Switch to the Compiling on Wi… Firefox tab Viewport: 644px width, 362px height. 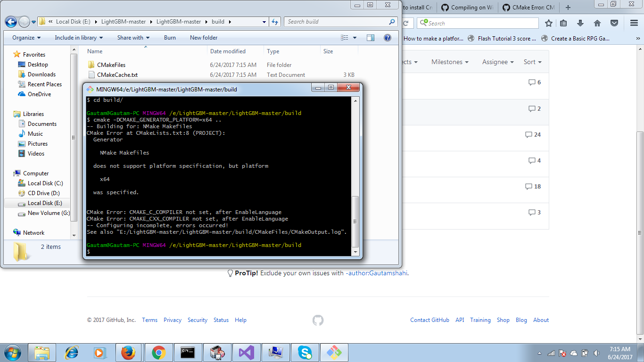tap(468, 7)
